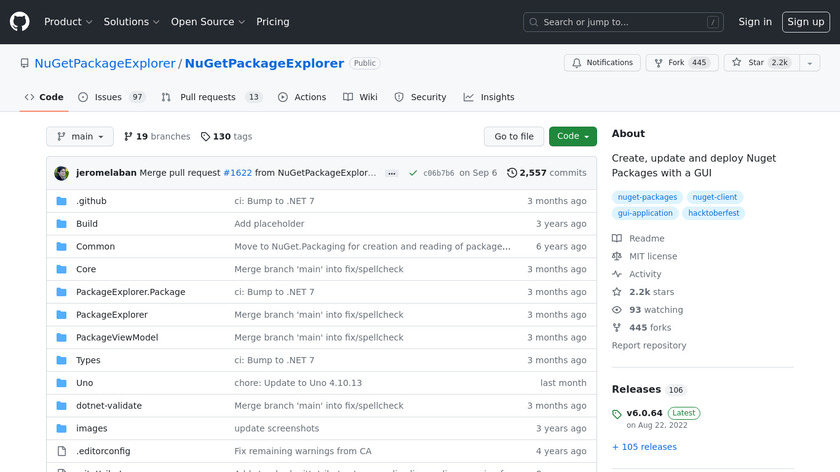The height and width of the screenshot is (472, 840).
Task: Click the Sign up button
Action: coord(806,22)
